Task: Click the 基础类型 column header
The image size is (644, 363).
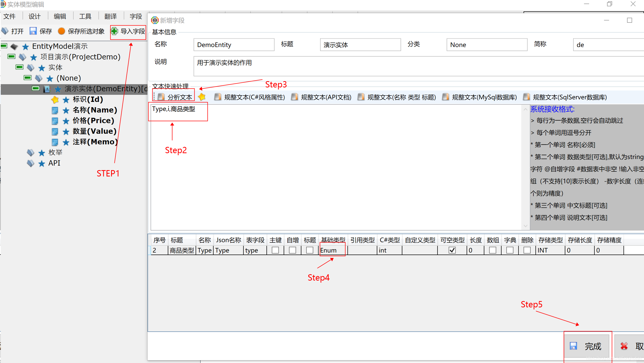Action: [x=333, y=240]
